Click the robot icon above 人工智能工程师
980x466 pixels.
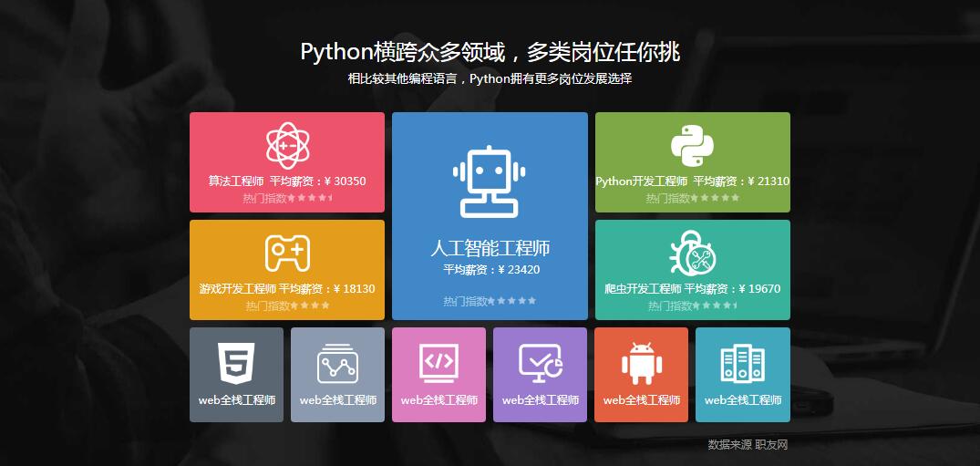(x=490, y=181)
